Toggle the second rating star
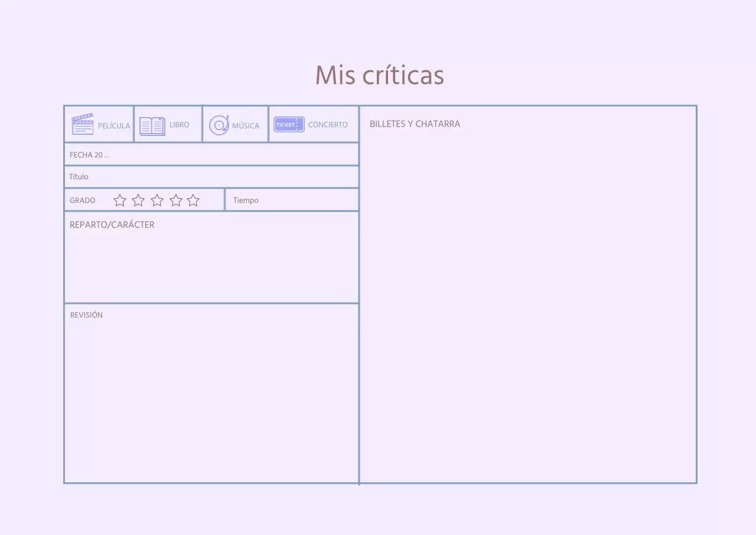 (x=138, y=200)
